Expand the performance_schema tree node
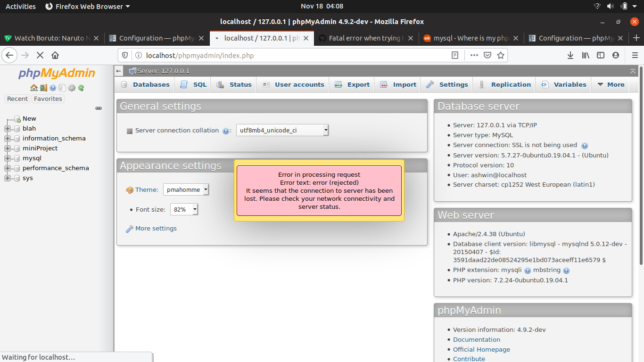This screenshot has height=362, width=644. [x=7, y=168]
